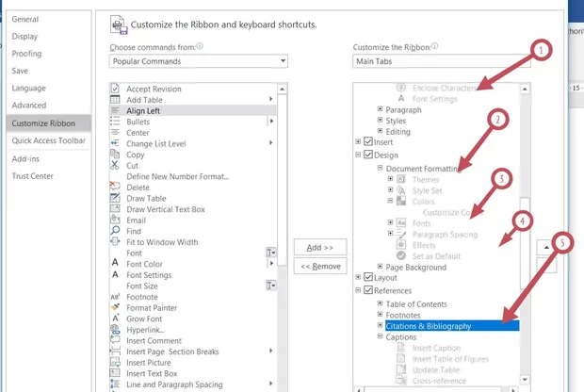Uncheck the Layout tab checkbox
Viewport: 584px width, 392px height.
(368, 277)
